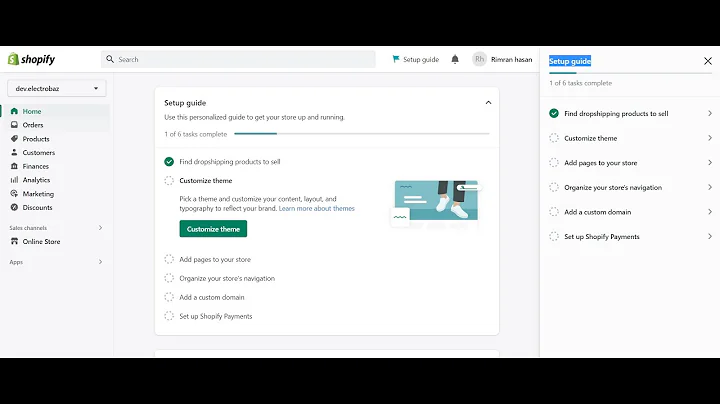Mark Organize your store's navigation circle in main card
This screenshot has width=720, height=404.
pos(169,278)
